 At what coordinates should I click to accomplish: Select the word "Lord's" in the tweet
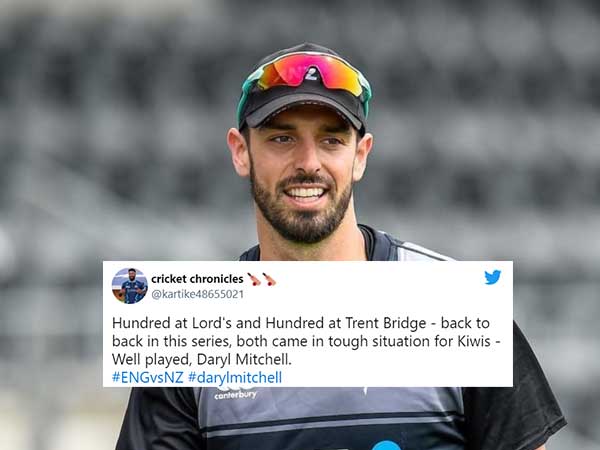(x=212, y=323)
